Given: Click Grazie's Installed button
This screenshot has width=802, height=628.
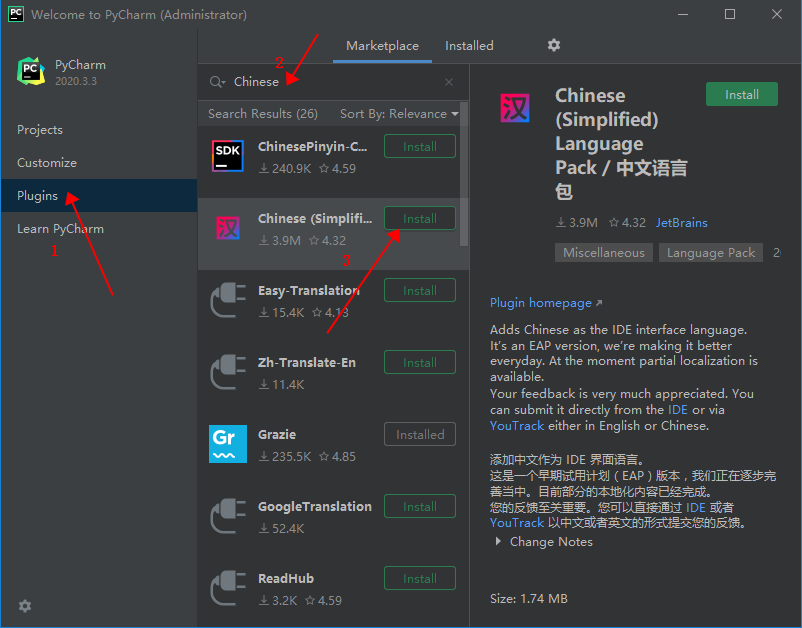Looking at the screenshot, I should coord(420,435).
